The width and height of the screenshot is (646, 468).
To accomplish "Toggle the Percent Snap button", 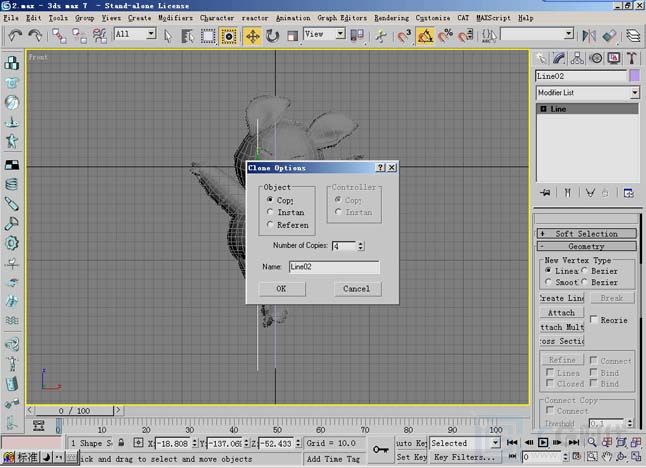I will pyautogui.click(x=445, y=36).
